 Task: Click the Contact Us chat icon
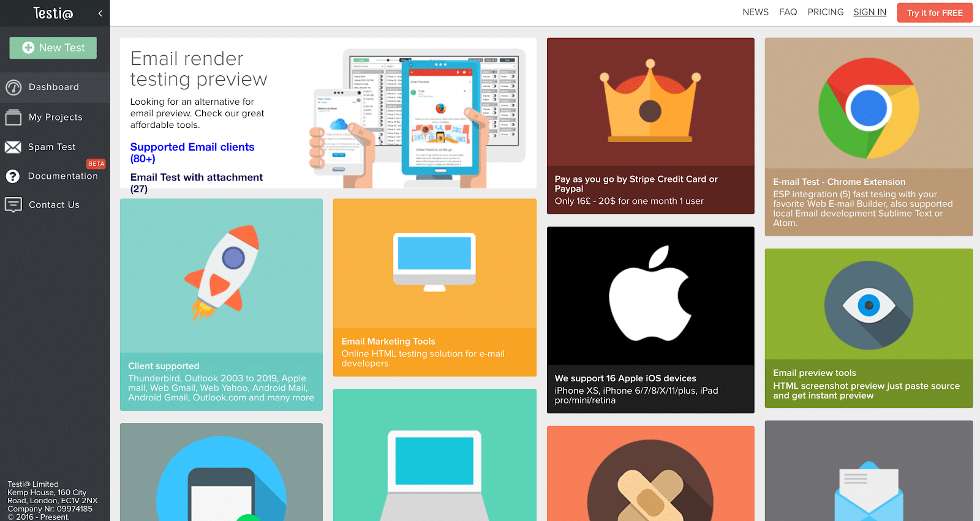point(13,204)
